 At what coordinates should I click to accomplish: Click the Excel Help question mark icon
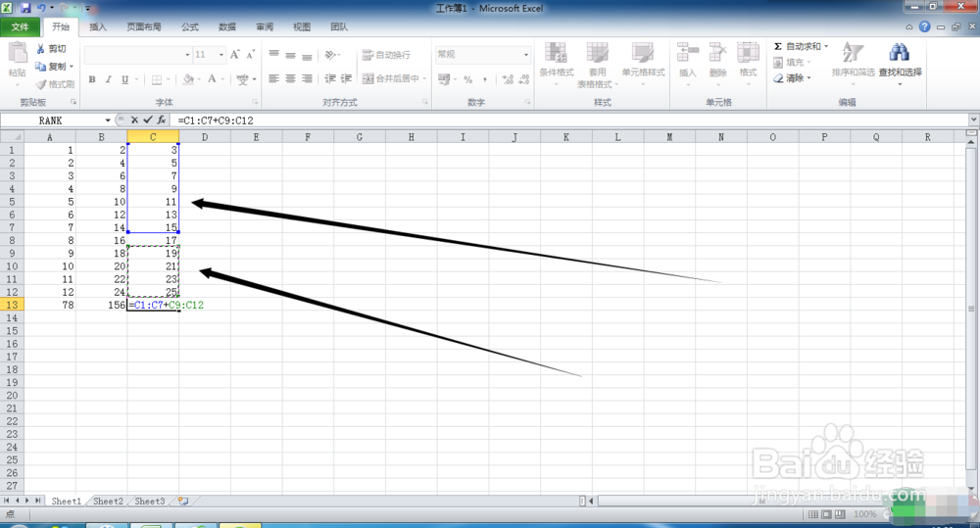click(x=924, y=26)
